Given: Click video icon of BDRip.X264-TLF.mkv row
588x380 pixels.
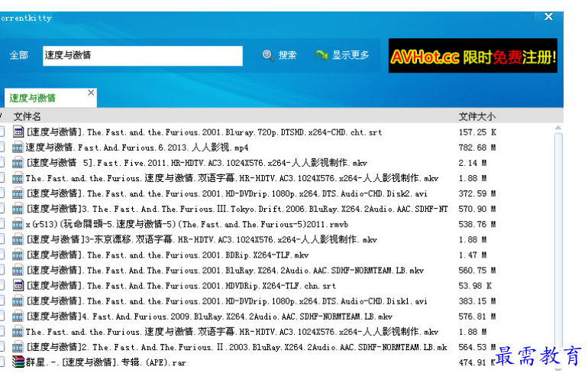Looking at the screenshot, I should (18, 255).
